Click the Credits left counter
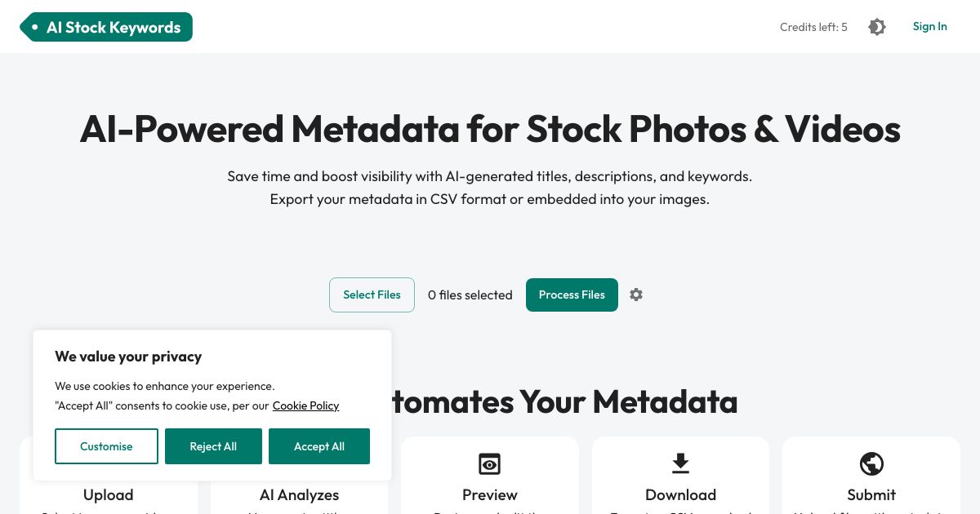Viewport: 980px width, 514px height. [813, 27]
